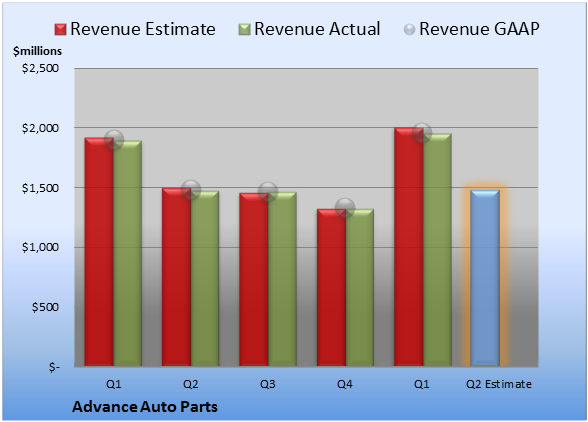The height and width of the screenshot is (422, 588).
Task: Select the green Q3 revenue actual bar
Action: click(x=282, y=279)
